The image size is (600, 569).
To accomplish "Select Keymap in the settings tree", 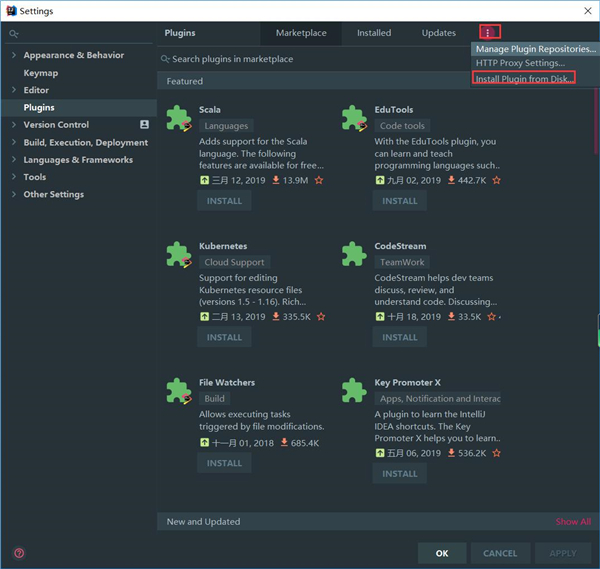I will [x=40, y=73].
